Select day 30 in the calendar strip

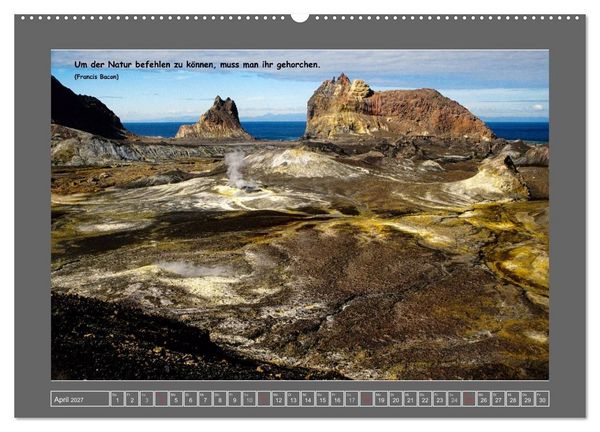[x=542, y=399]
